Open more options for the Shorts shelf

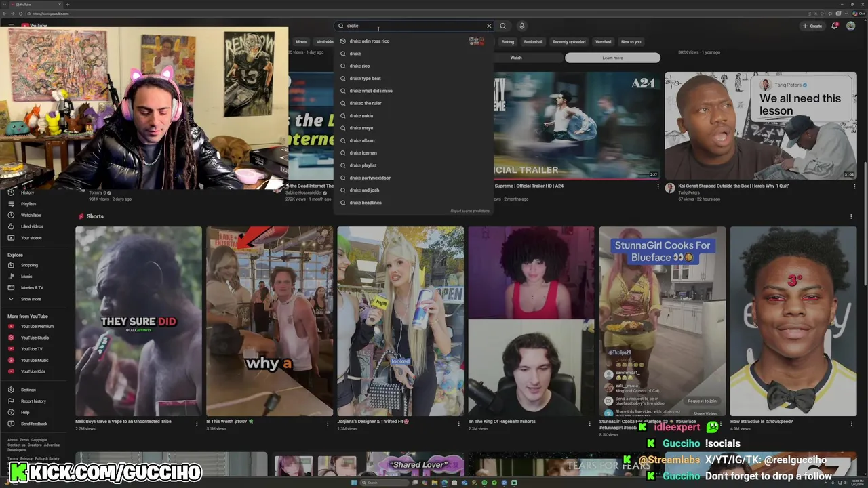coord(851,216)
